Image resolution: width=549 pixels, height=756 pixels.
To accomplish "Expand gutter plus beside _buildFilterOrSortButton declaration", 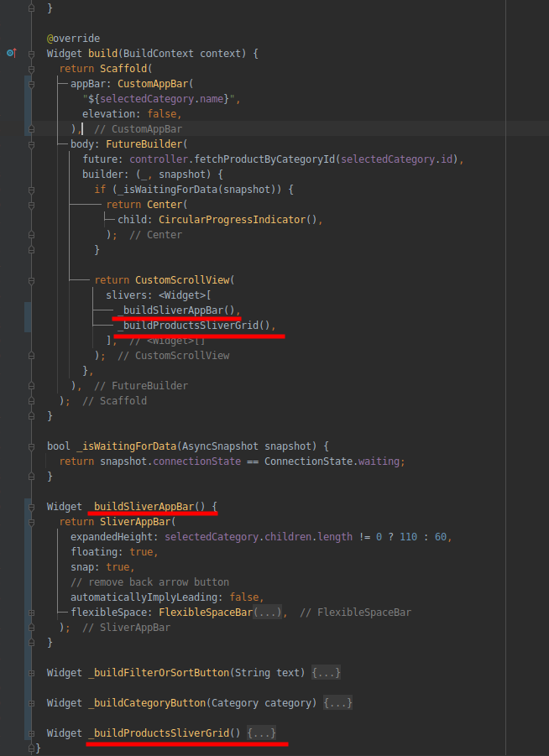I will 31,673.
